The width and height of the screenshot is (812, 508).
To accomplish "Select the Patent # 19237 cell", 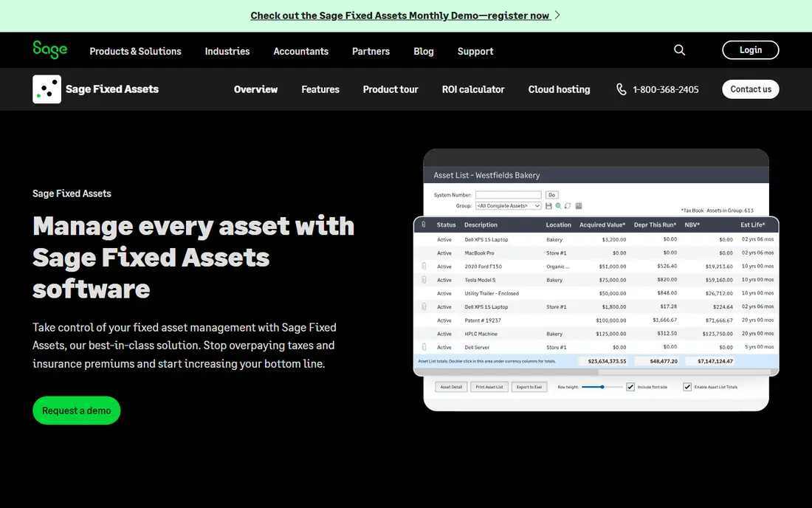I will click(x=483, y=320).
